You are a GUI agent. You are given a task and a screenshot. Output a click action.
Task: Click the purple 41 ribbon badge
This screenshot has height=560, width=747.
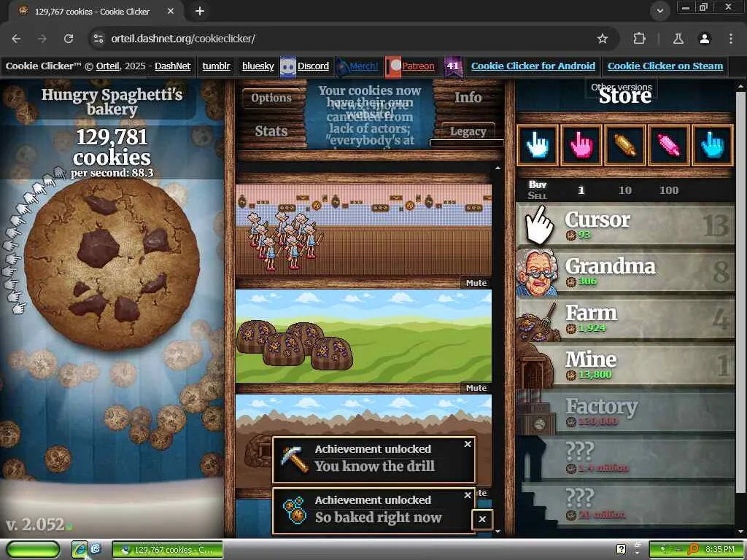coord(452,66)
